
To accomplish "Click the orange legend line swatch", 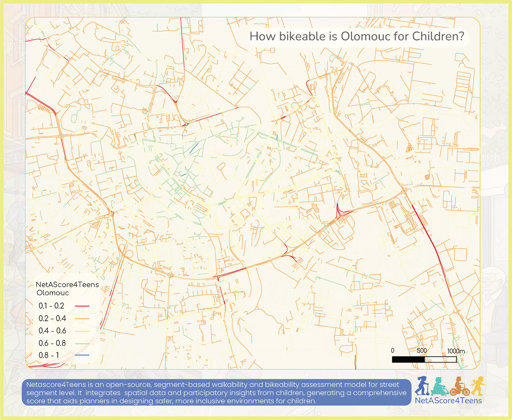I will [x=82, y=319].
